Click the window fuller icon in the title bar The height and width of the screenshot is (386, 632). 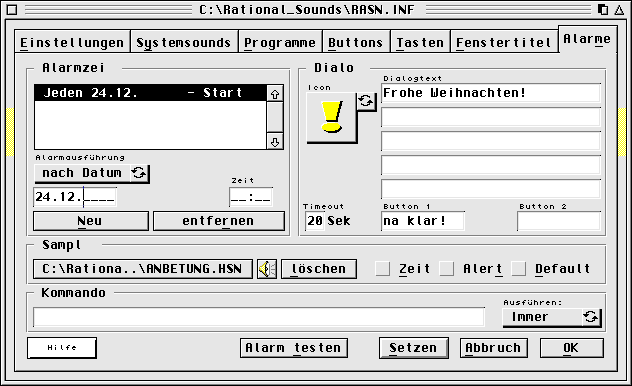click(603, 9)
